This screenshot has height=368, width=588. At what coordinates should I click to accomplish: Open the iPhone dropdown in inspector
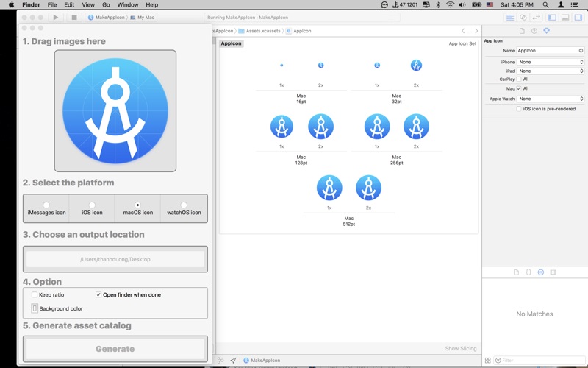pyautogui.click(x=550, y=62)
